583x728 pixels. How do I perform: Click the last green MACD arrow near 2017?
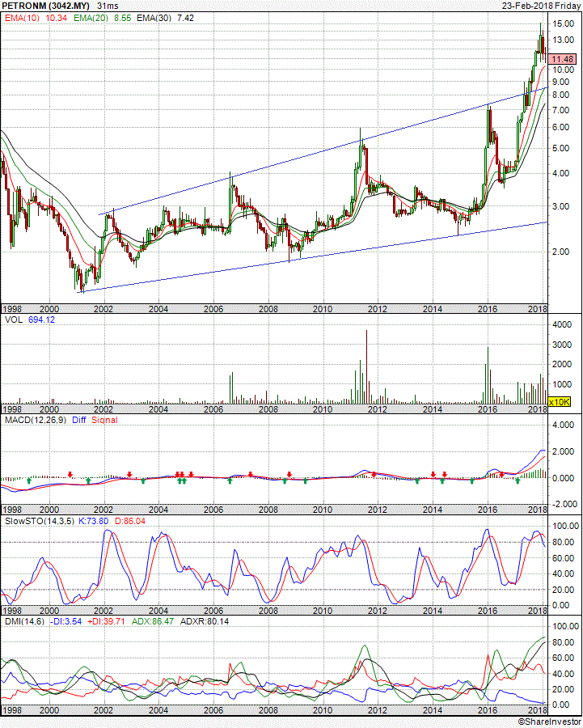518,481
